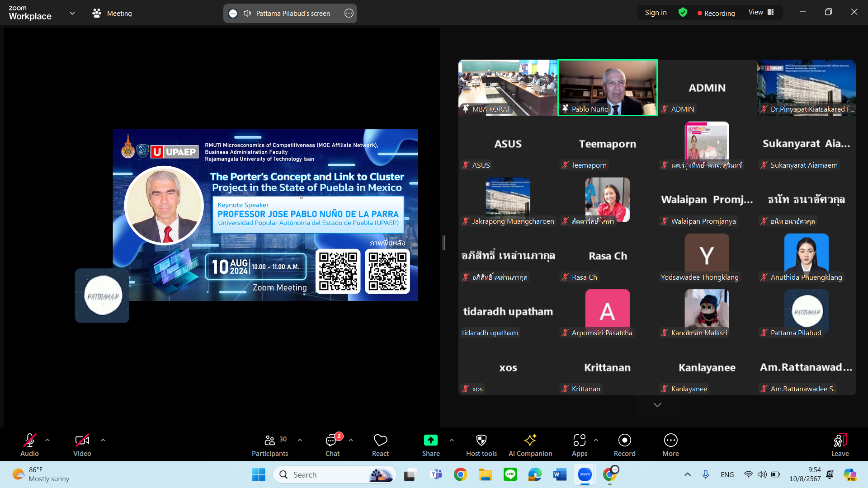Screen dimensions: 868x488
Task: Open Host tools shield menu
Action: coord(481,445)
